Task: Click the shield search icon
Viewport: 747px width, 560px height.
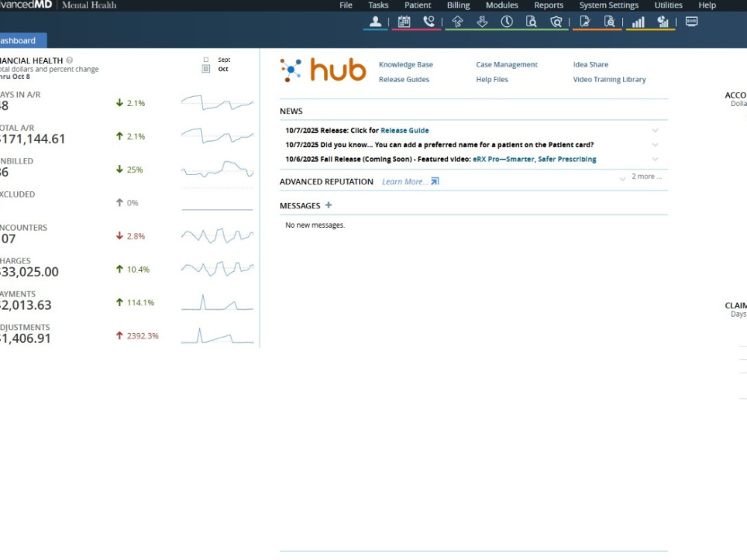Action: pyautogui.click(x=556, y=22)
